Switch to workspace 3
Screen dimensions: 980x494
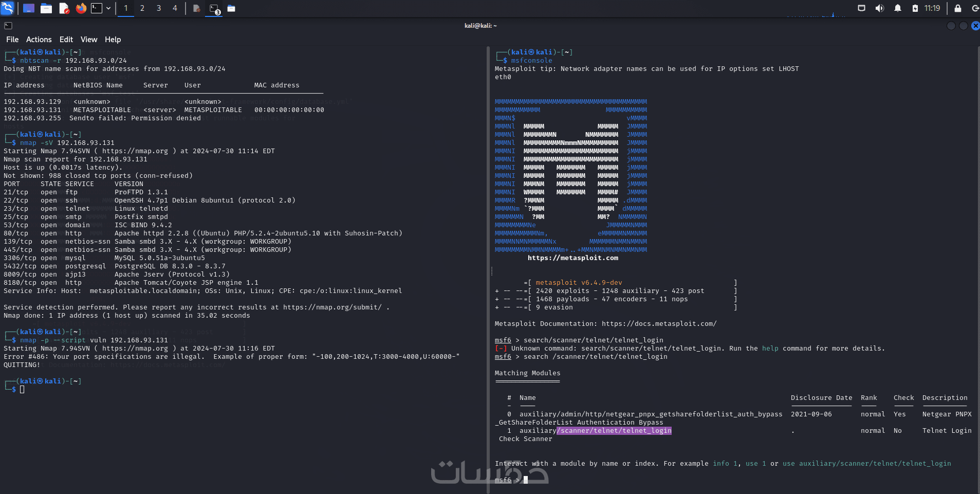pyautogui.click(x=159, y=8)
